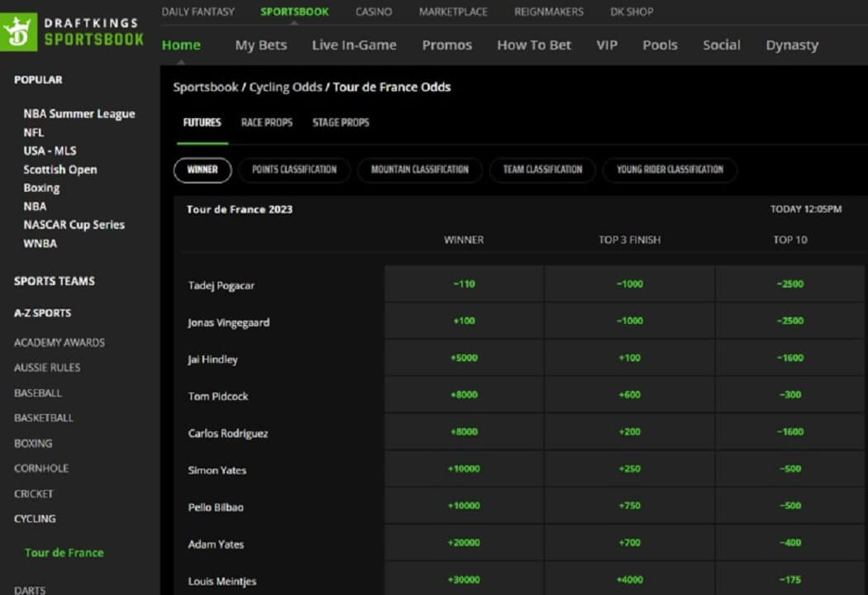868x595 pixels.
Task: Open Darts in A-Z Sports
Action: tap(30, 590)
